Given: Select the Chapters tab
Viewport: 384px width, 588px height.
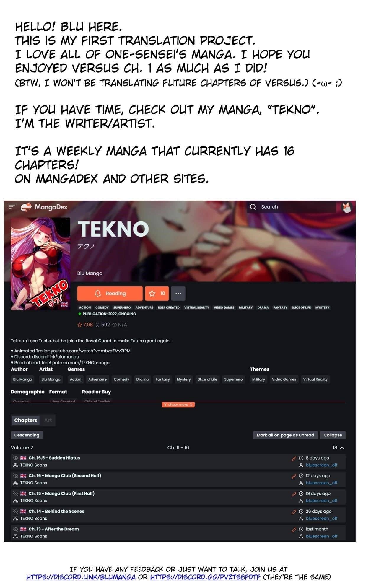Looking at the screenshot, I should point(26,420).
